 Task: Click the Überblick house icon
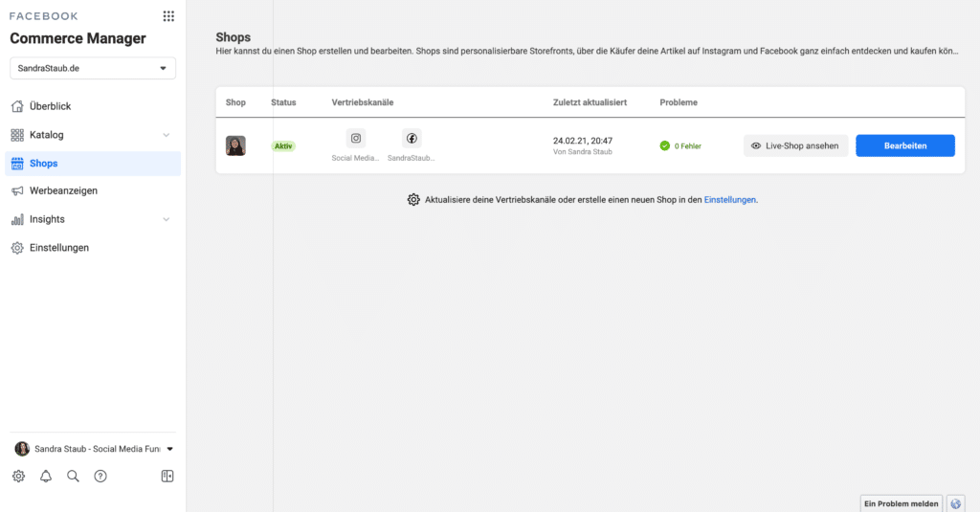pos(17,106)
